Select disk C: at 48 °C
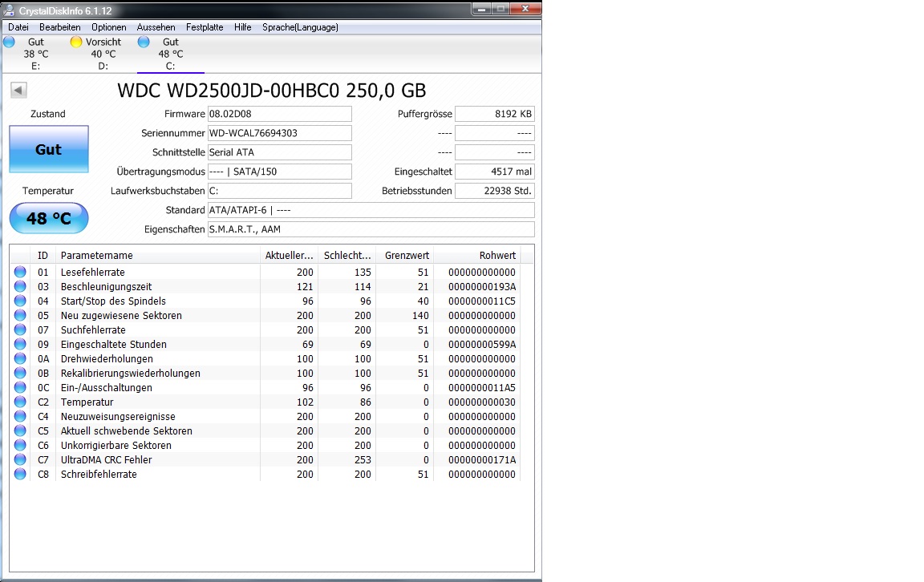This screenshot has height=582, width=924. point(170,54)
